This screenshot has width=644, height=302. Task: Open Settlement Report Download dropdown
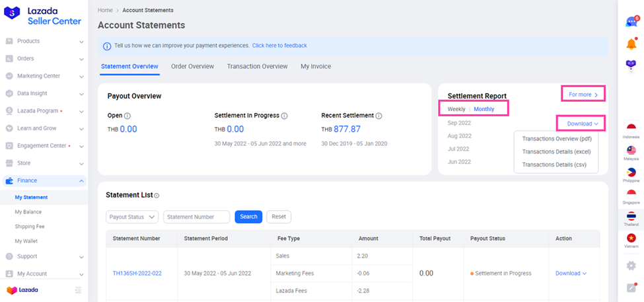583,124
